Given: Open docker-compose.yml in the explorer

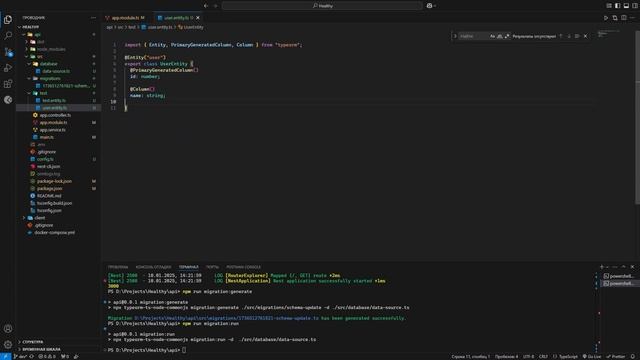Looking at the screenshot, I should pos(55,233).
